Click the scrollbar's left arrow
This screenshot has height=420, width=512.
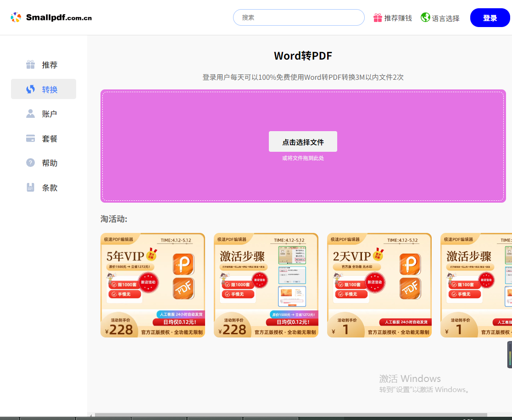tap(91, 415)
